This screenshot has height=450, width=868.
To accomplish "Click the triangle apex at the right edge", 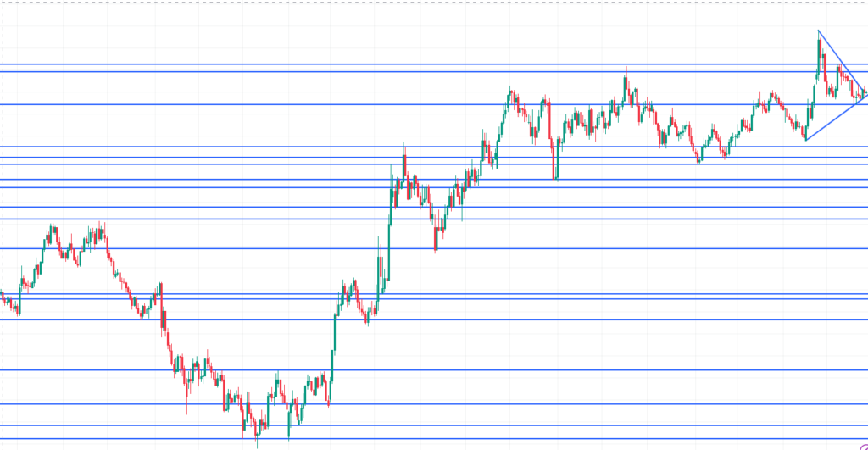I will [866, 95].
